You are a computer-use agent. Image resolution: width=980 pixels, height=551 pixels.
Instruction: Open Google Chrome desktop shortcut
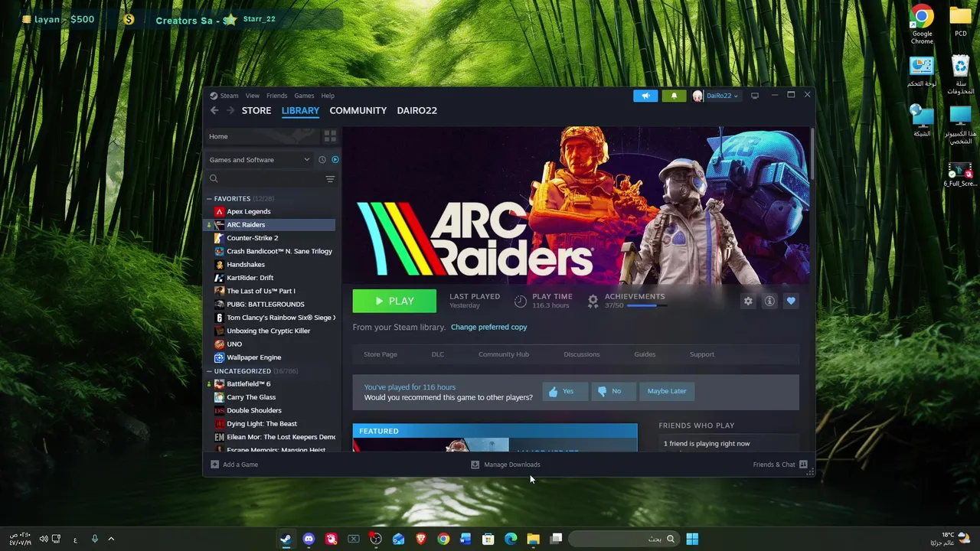(x=922, y=24)
